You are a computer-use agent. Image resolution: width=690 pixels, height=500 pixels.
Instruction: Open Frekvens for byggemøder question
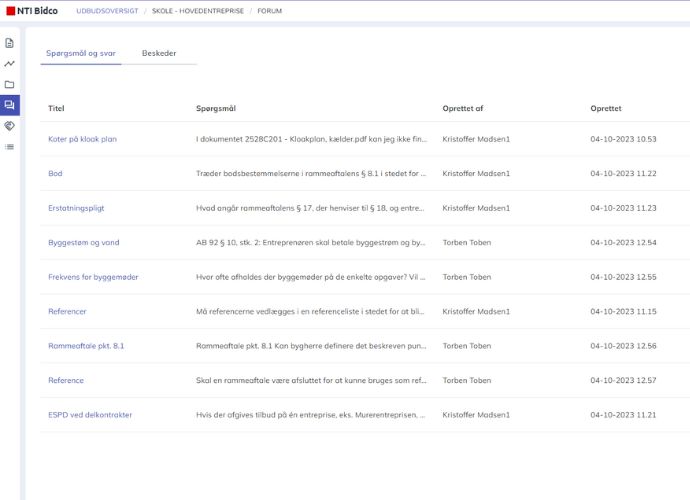point(93,277)
